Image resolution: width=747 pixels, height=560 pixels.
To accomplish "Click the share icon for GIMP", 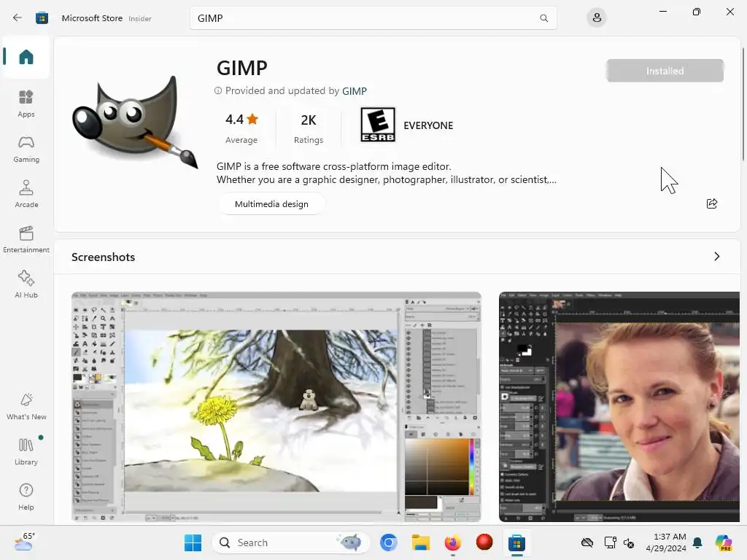I will [x=712, y=204].
